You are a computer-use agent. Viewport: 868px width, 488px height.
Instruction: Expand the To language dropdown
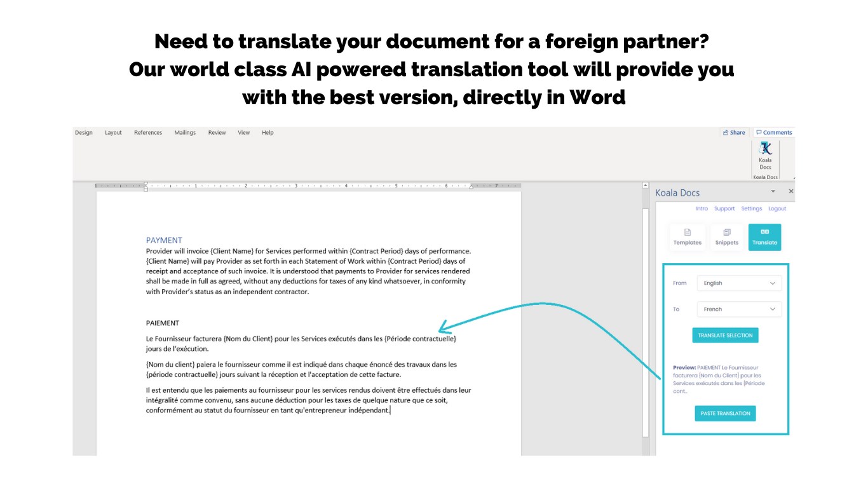(x=740, y=309)
